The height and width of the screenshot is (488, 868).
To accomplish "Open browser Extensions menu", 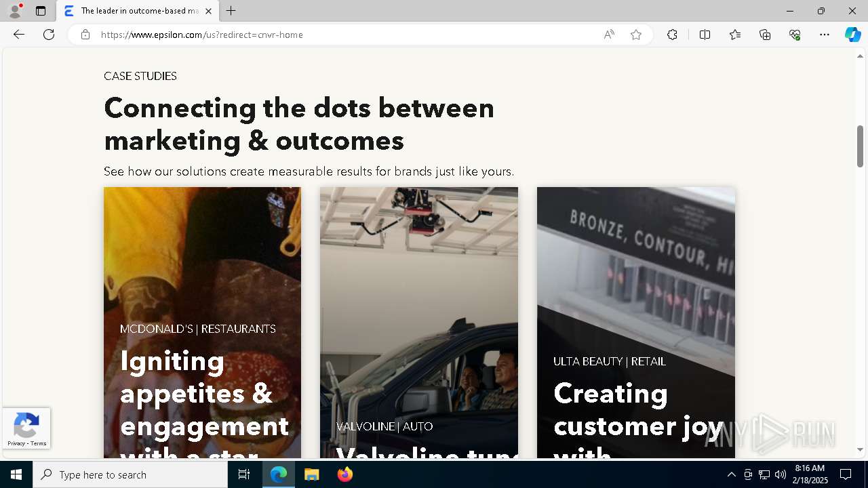I will click(x=672, y=35).
